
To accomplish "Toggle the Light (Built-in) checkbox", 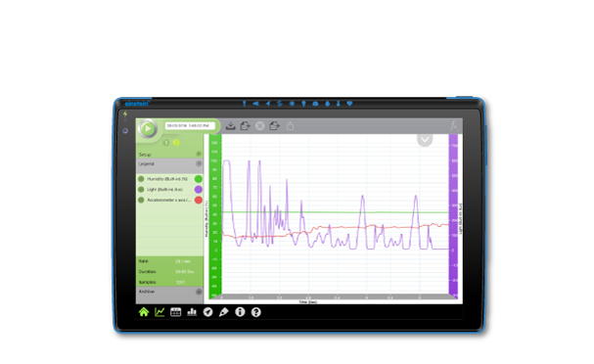I will click(x=141, y=190).
